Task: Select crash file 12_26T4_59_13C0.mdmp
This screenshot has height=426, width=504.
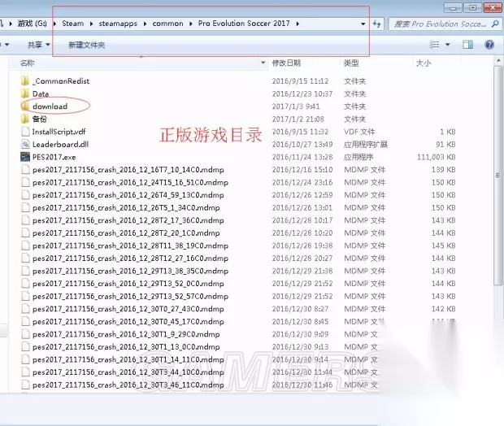Action: pos(123,195)
